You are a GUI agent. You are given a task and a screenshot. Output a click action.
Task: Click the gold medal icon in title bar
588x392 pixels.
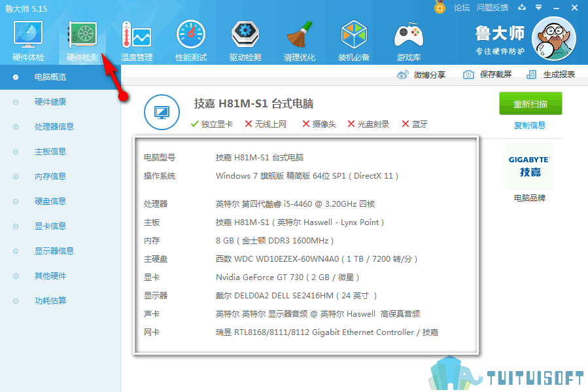click(x=440, y=7)
